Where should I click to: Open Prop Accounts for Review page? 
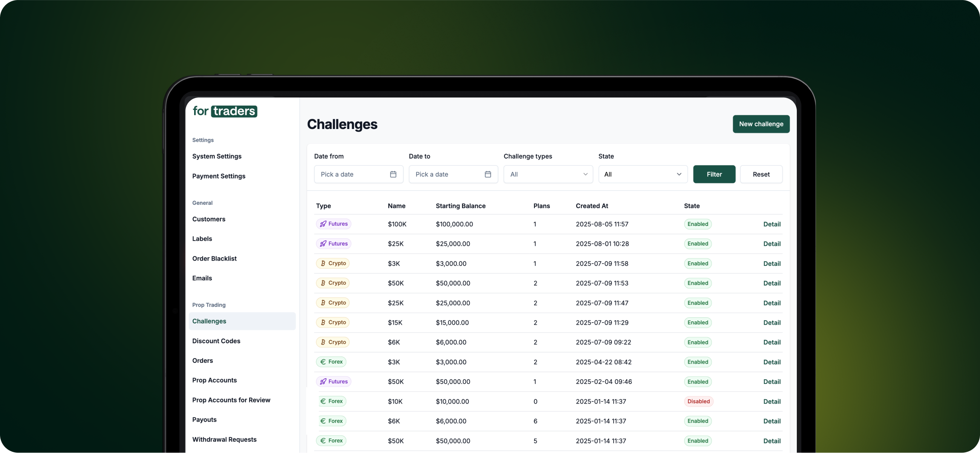pyautogui.click(x=231, y=400)
